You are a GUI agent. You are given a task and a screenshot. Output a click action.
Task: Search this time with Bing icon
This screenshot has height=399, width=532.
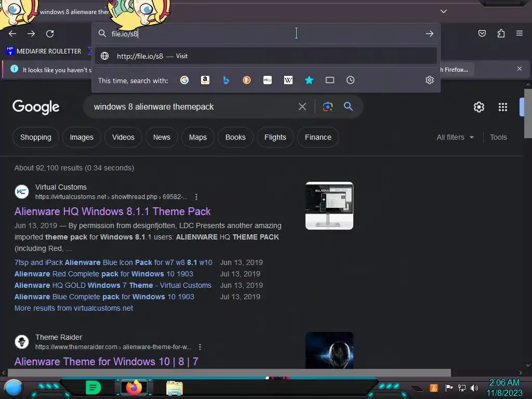[226, 80]
